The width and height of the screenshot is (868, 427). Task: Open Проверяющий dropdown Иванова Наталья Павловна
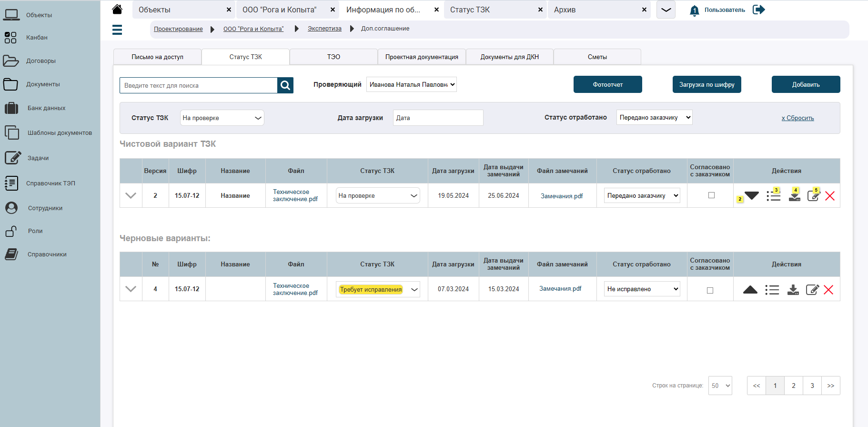412,84
